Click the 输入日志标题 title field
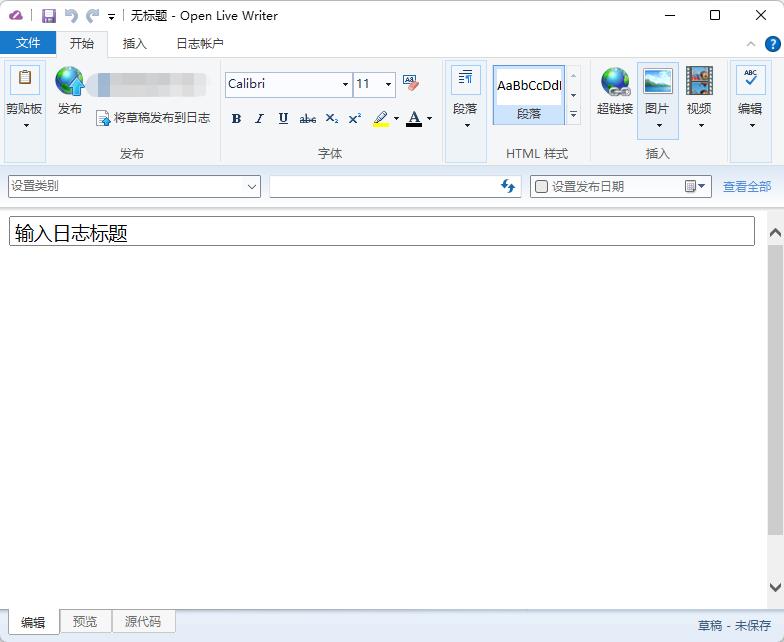Image resolution: width=784 pixels, height=642 pixels. [382, 232]
